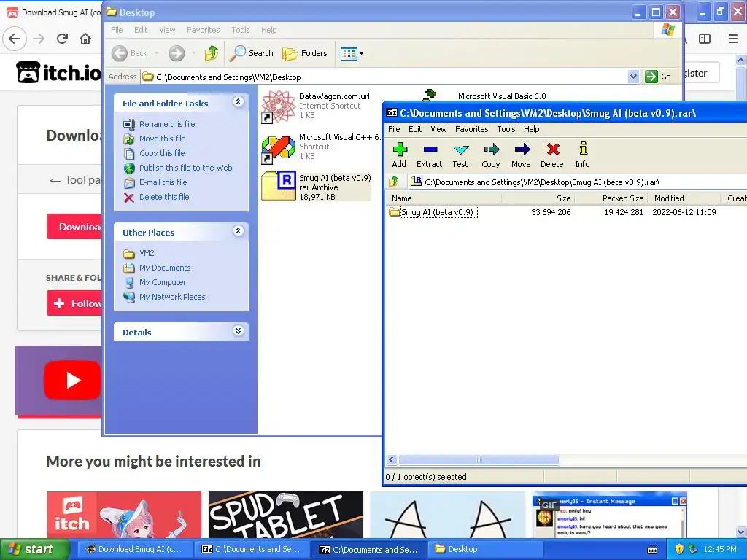The image size is (747, 560).
Task: Click the browser reload icon
Action: pos(63,39)
